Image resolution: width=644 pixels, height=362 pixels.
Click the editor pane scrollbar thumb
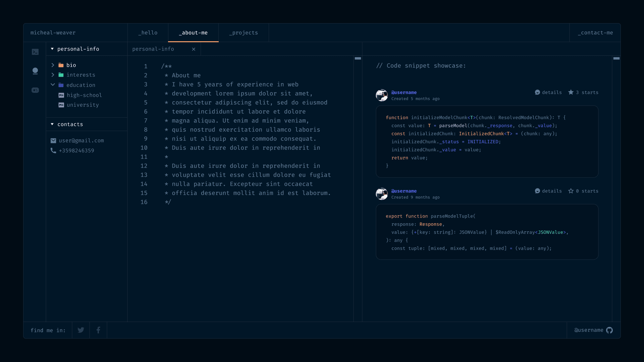pyautogui.click(x=358, y=58)
